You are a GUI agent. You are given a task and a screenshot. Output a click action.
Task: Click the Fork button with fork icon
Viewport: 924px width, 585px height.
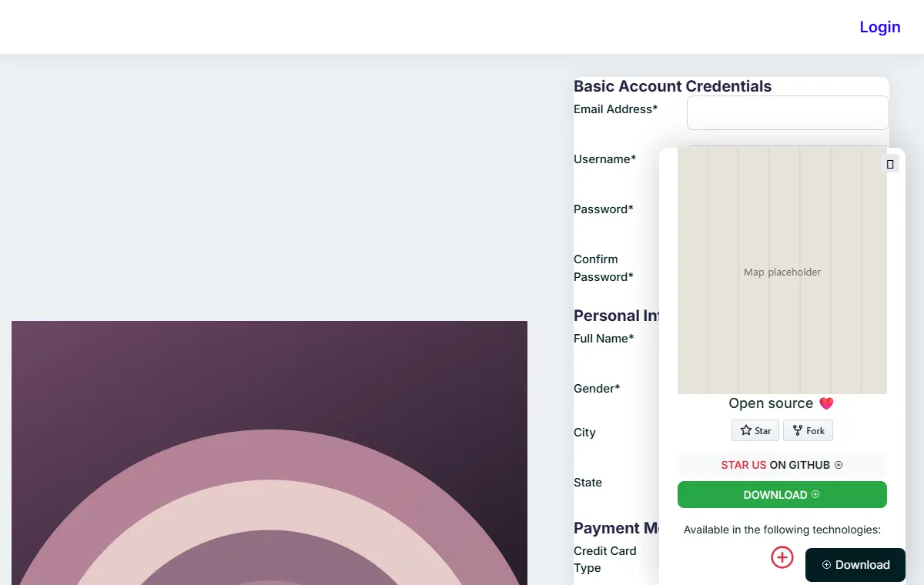pos(808,430)
